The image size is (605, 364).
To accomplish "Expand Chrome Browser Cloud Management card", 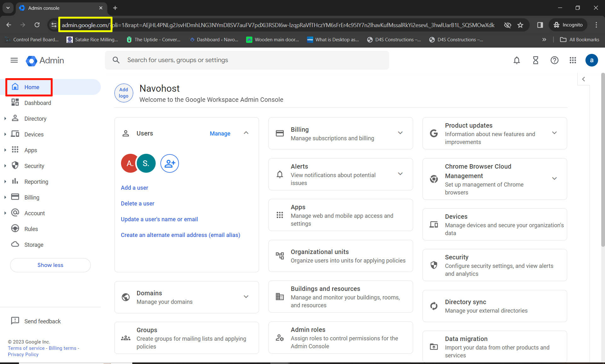I will tap(555, 179).
